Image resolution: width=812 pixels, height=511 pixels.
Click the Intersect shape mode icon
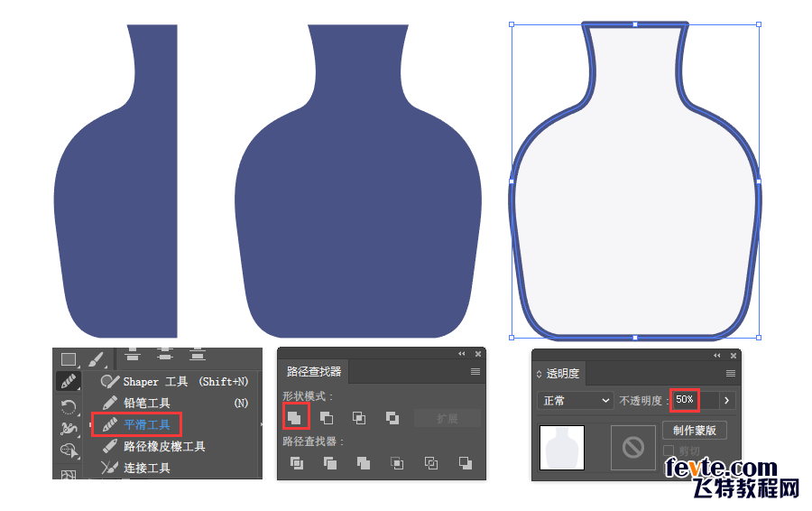click(x=359, y=418)
